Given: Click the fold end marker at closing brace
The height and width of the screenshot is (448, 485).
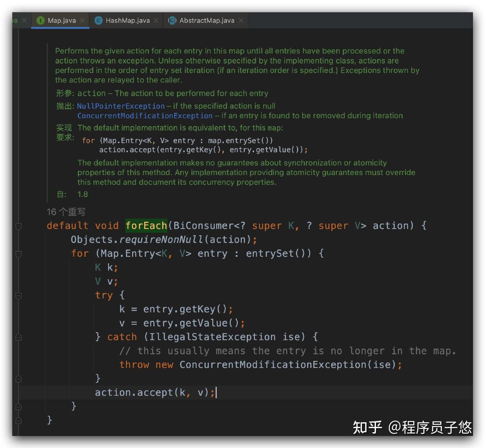Looking at the screenshot, I should (19, 420).
